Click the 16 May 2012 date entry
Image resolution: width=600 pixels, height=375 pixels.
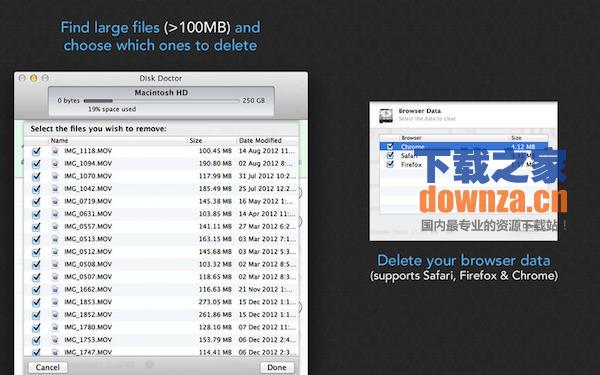point(266,201)
